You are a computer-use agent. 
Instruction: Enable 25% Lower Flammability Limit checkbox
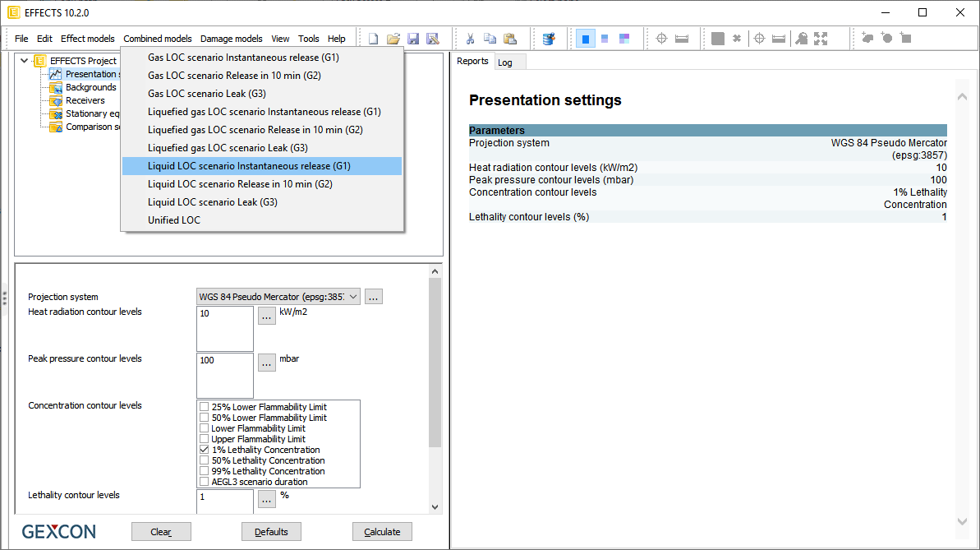pyautogui.click(x=204, y=407)
